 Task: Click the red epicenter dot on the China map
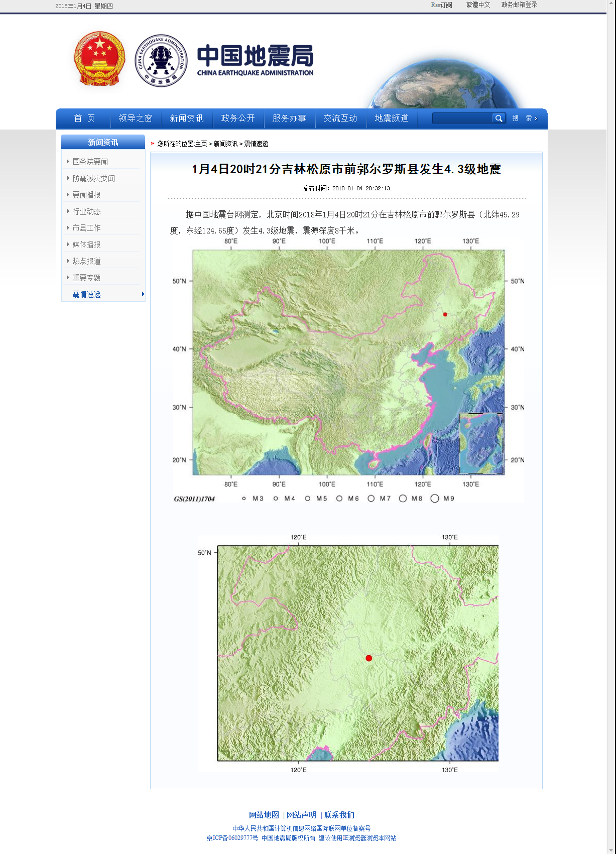coord(445,314)
